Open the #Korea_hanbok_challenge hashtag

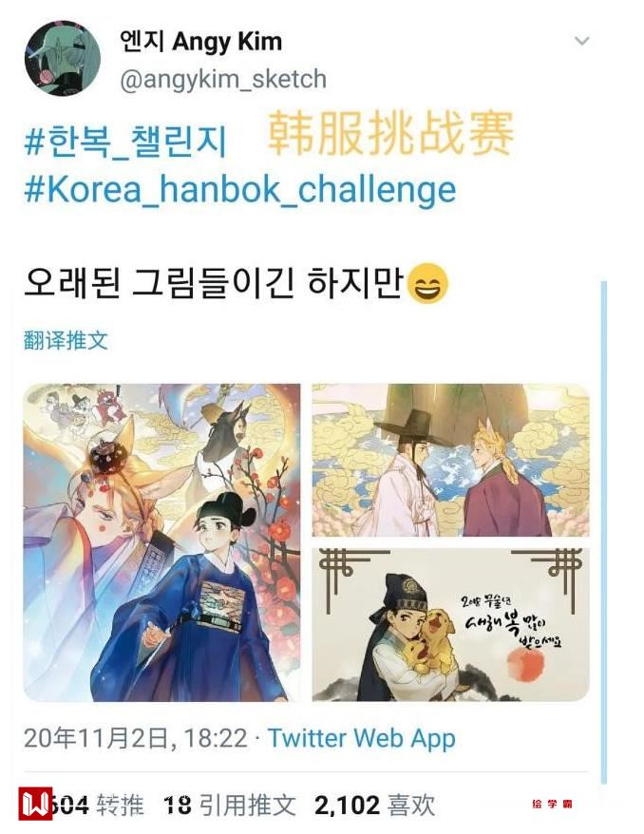pyautogui.click(x=240, y=189)
